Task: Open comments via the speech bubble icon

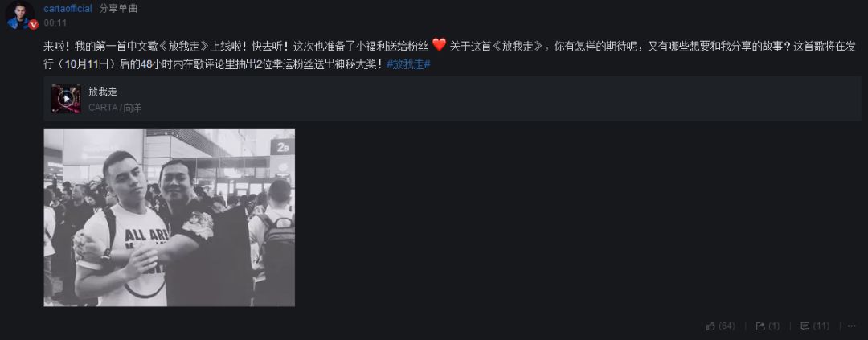Action: 805,326
